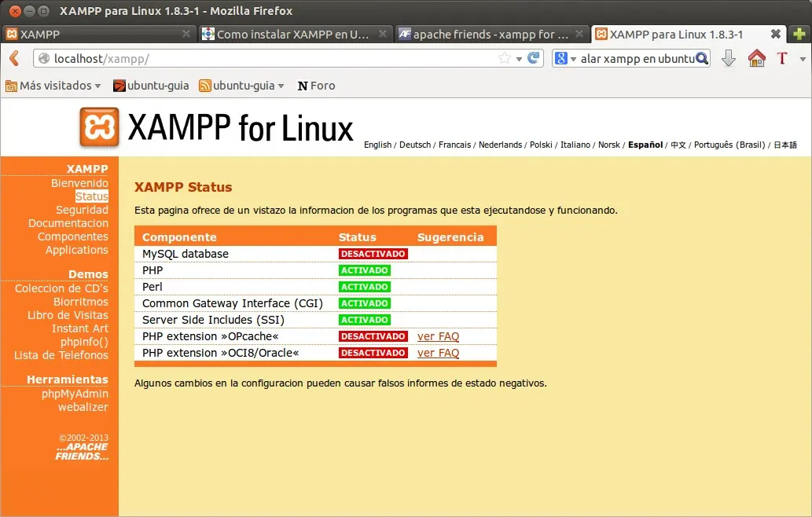Click the red T toolbar icon
Viewport: 812px width, 517px height.
782,58
